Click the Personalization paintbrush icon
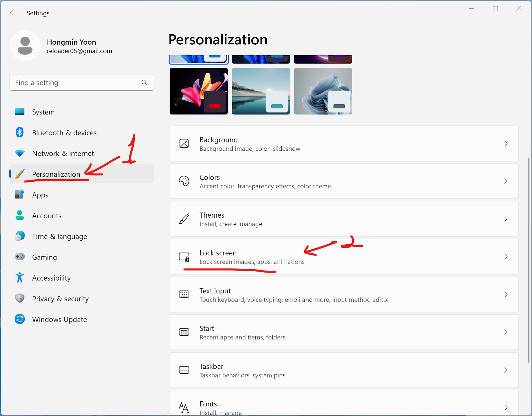Screen dimensions: 532x416 (20, 174)
